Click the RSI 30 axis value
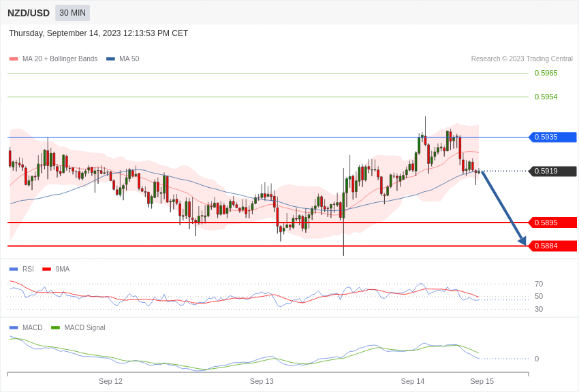This screenshot has width=579, height=392. coord(539,309)
